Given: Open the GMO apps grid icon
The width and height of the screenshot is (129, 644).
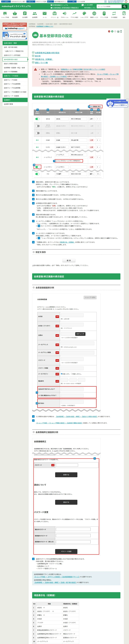Looking at the screenshot, I should pyautogui.click(x=105, y=1).
